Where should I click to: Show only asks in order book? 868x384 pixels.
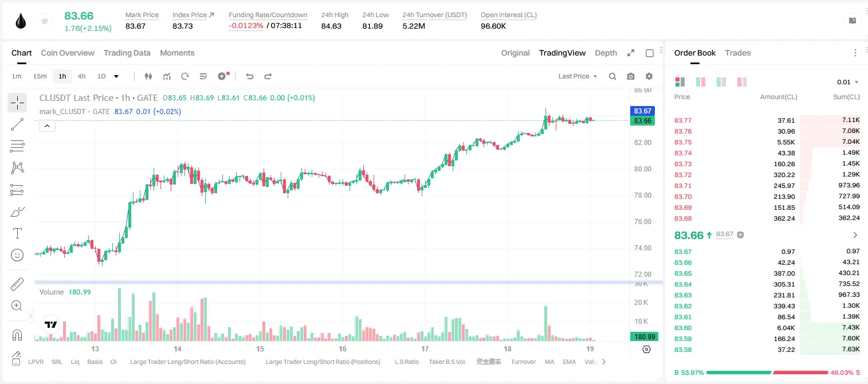[742, 82]
